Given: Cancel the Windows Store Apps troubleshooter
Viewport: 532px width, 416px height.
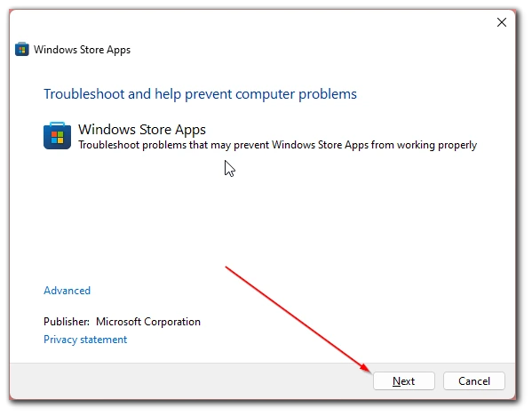Looking at the screenshot, I should tap(474, 381).
